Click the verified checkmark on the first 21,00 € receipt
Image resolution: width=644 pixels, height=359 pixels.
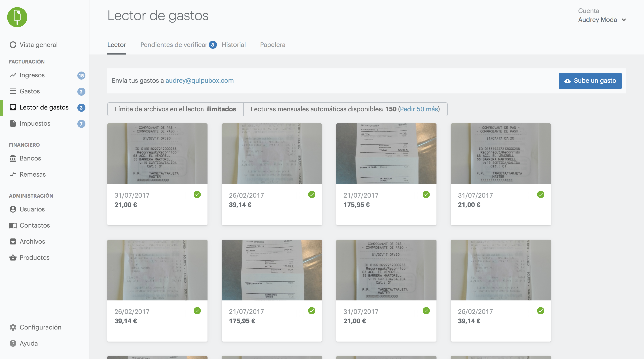pos(197,194)
